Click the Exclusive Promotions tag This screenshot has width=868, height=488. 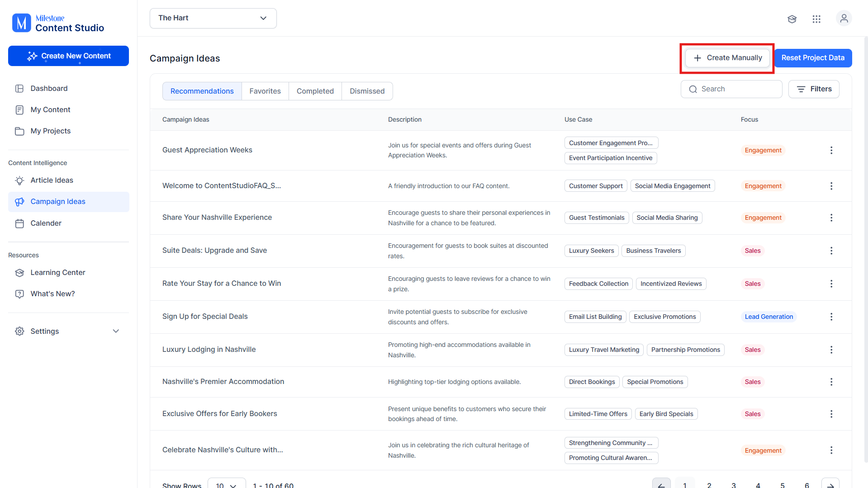[665, 317]
